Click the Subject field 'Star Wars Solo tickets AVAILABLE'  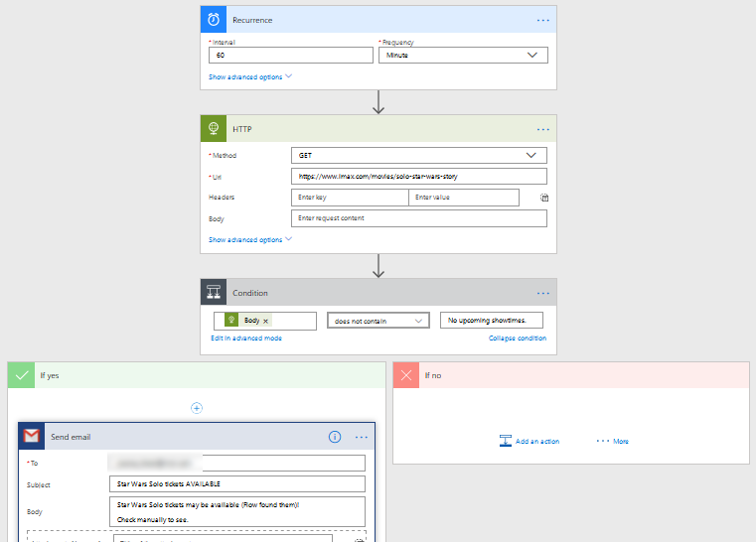(237, 484)
